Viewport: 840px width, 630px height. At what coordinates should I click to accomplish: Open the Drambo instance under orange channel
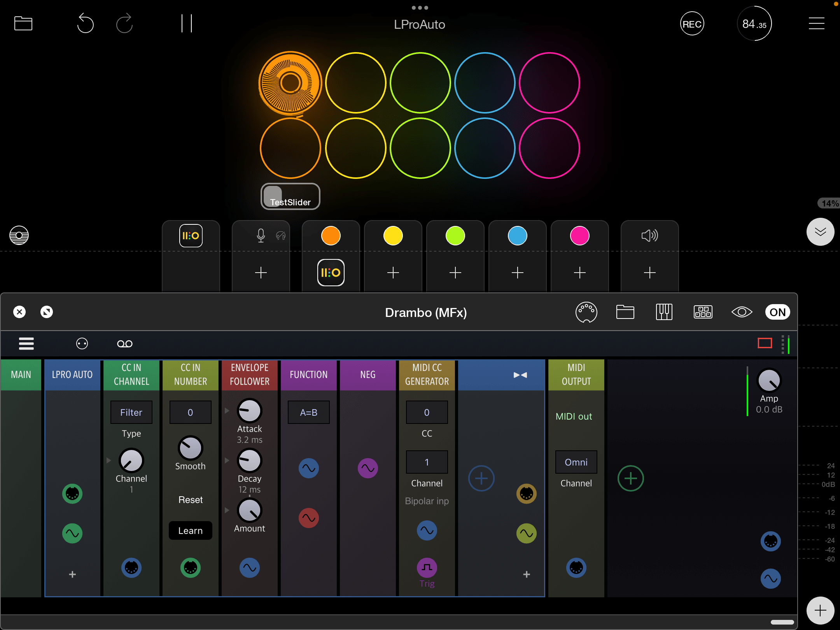pos(331,273)
